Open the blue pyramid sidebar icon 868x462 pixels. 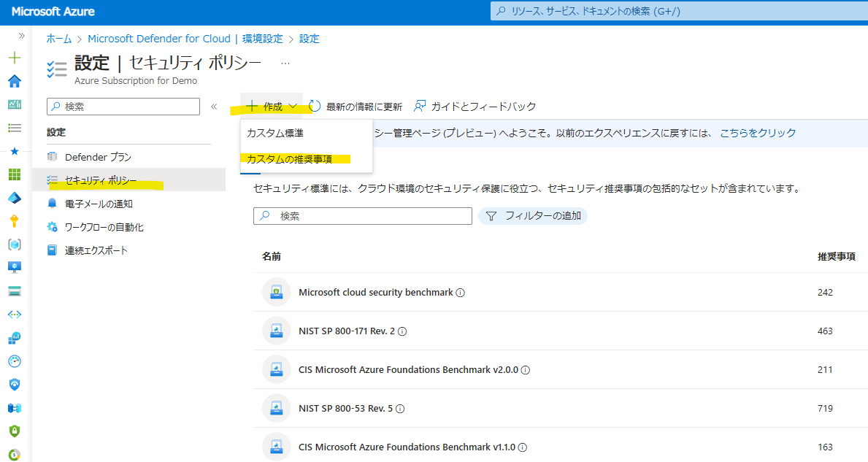[15, 198]
